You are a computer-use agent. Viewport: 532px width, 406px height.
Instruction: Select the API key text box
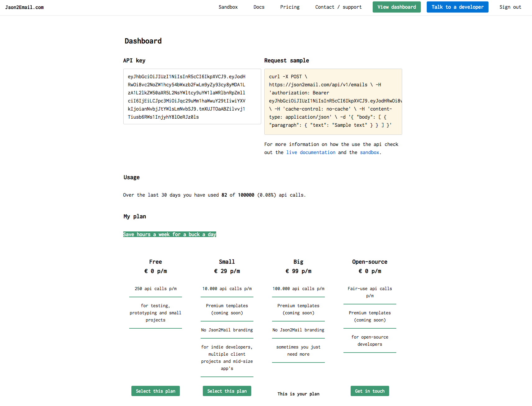click(x=192, y=97)
